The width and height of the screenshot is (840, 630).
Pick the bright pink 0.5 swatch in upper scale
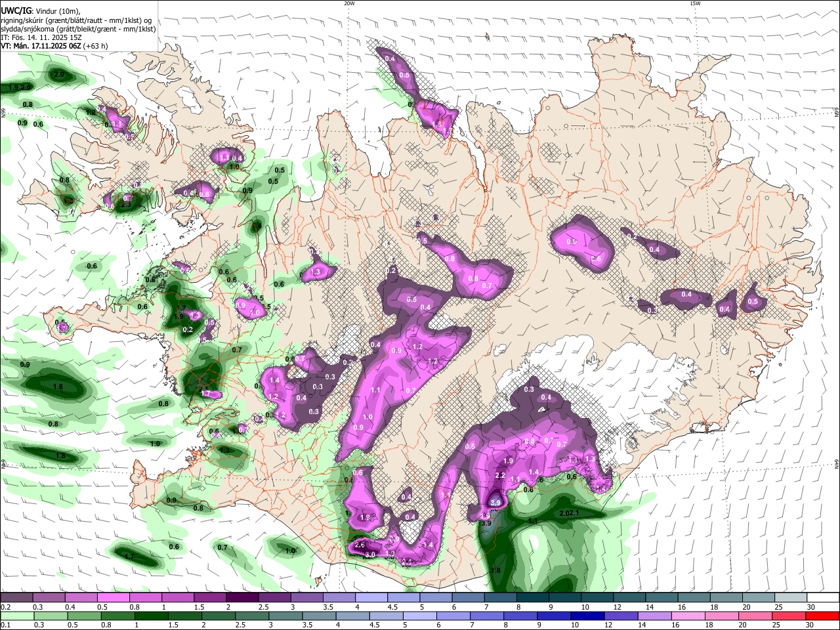tap(112, 597)
